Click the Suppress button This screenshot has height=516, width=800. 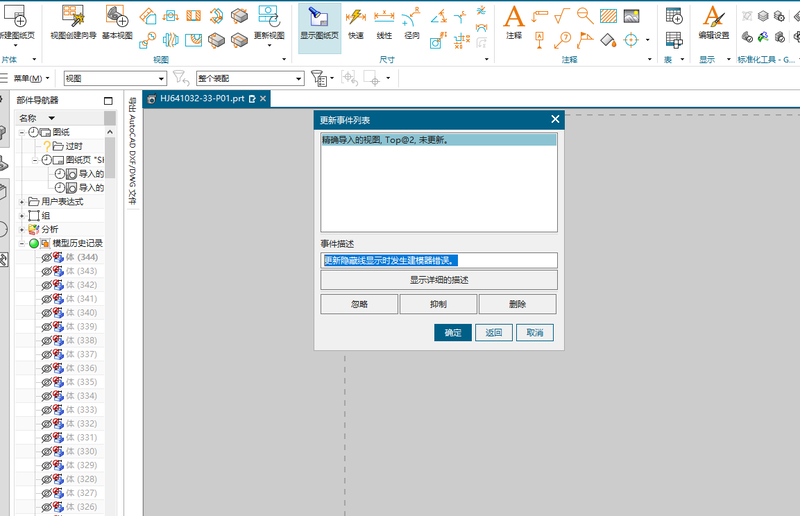tap(438, 304)
